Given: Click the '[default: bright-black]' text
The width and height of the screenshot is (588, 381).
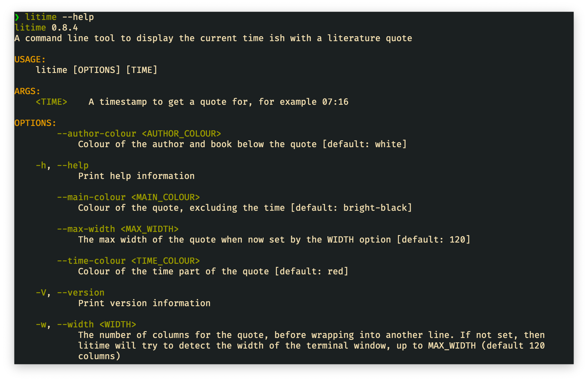Looking at the screenshot, I should click(x=351, y=208).
